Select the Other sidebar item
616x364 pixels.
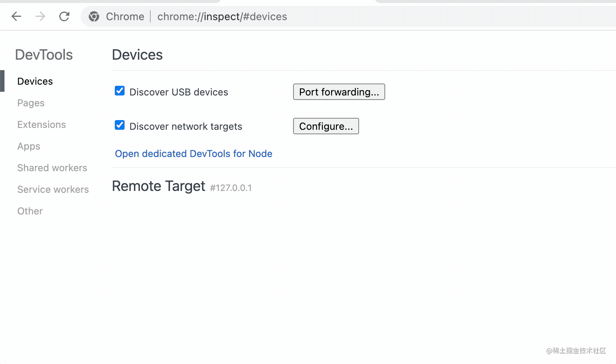pos(30,211)
